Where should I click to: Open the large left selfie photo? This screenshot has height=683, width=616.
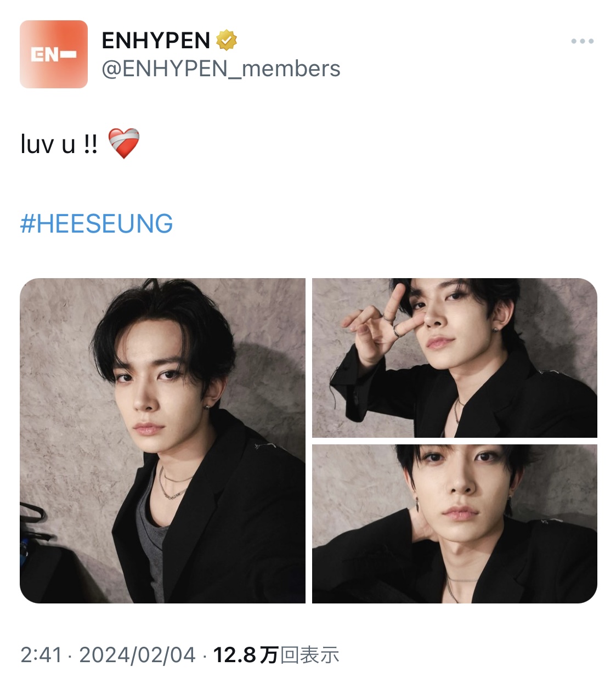(162, 441)
